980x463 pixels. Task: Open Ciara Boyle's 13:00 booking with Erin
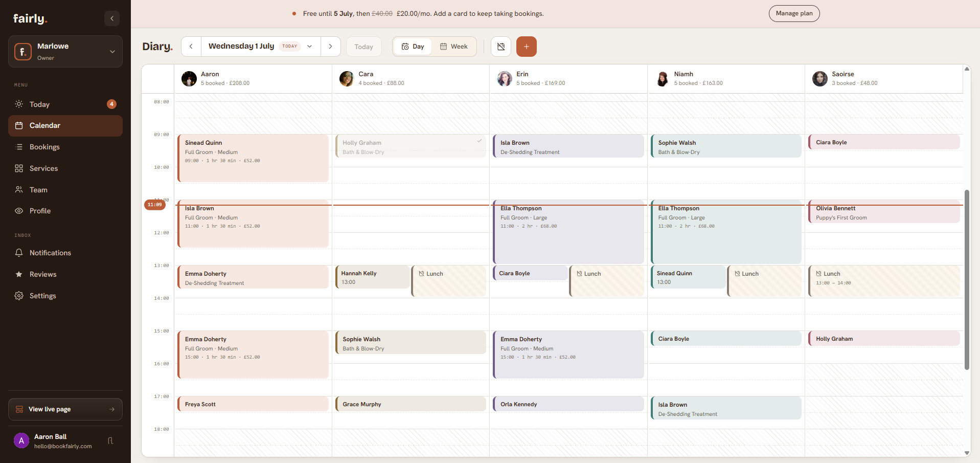tap(530, 273)
